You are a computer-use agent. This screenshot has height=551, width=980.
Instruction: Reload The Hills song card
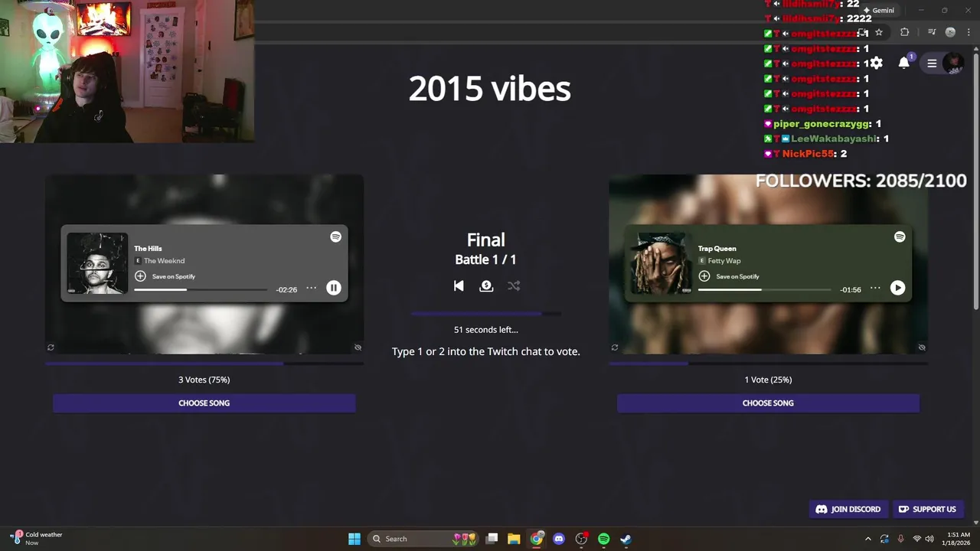pos(51,347)
